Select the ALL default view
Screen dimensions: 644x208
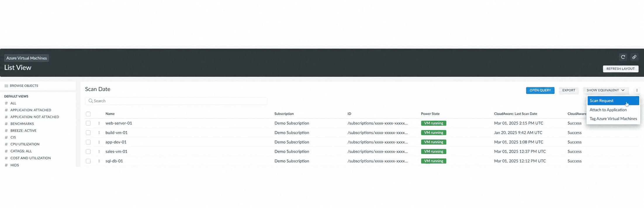pyautogui.click(x=13, y=103)
